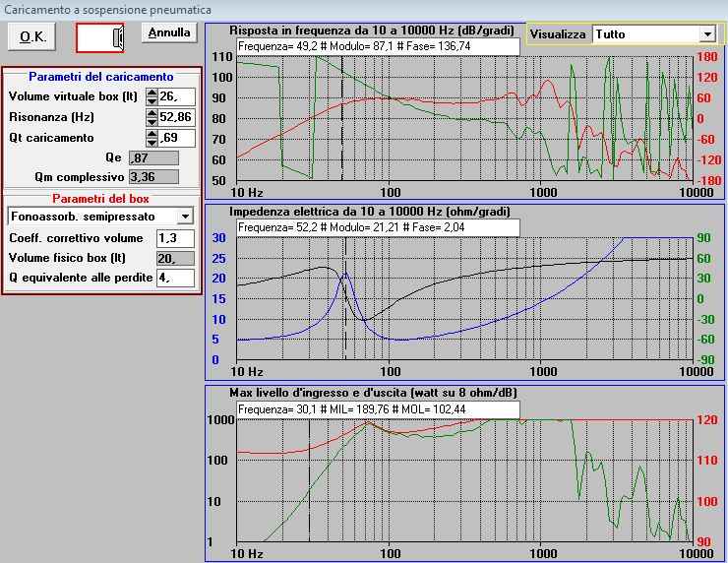
Task: Click the Volume fisico box field
Action: (x=175, y=258)
